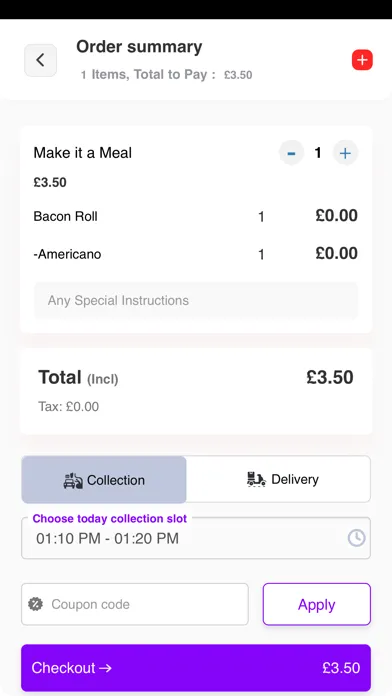Go back using the left chevron button
Viewport: 392px width, 696px height.
click(x=40, y=60)
